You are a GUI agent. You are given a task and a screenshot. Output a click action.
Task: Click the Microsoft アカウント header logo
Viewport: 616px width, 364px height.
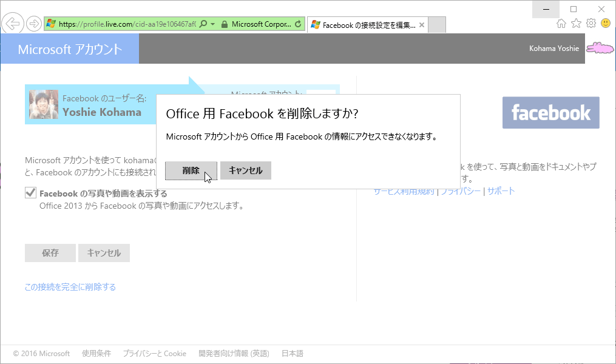point(70,49)
